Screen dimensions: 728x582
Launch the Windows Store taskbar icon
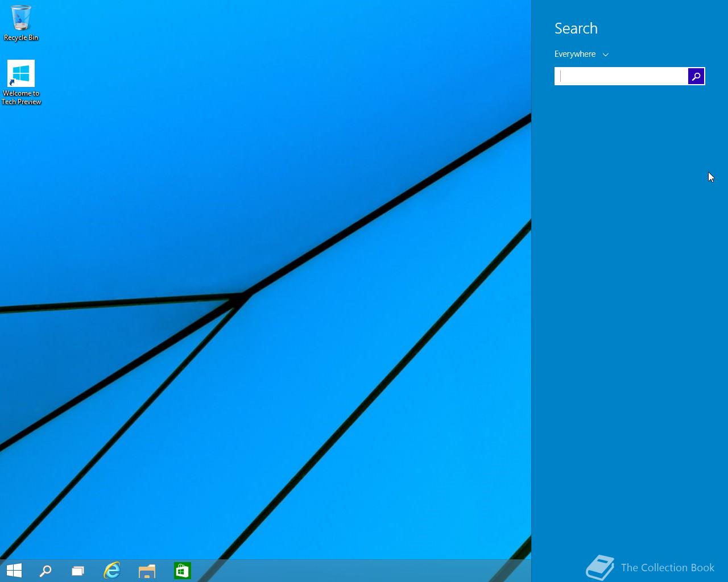182,571
